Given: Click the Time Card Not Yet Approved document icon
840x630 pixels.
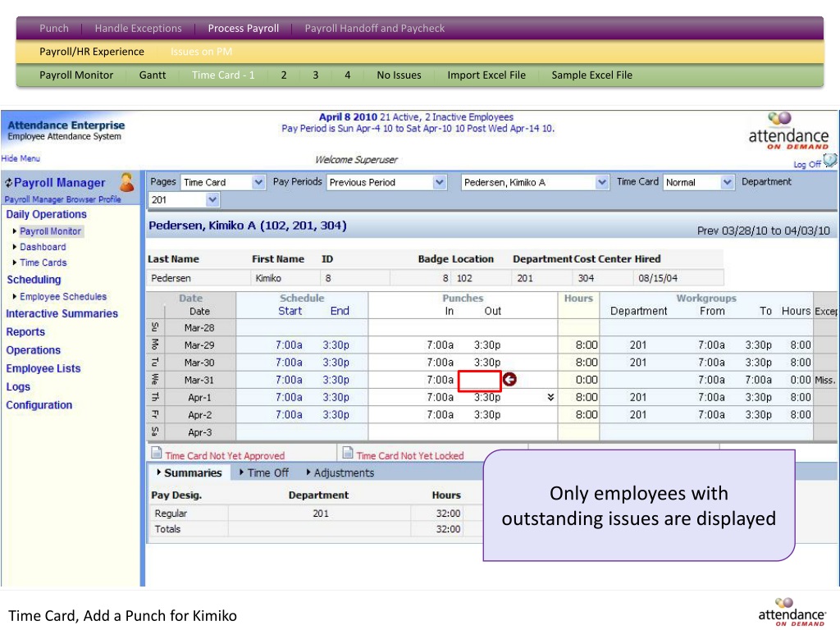Looking at the screenshot, I should pyautogui.click(x=157, y=453).
